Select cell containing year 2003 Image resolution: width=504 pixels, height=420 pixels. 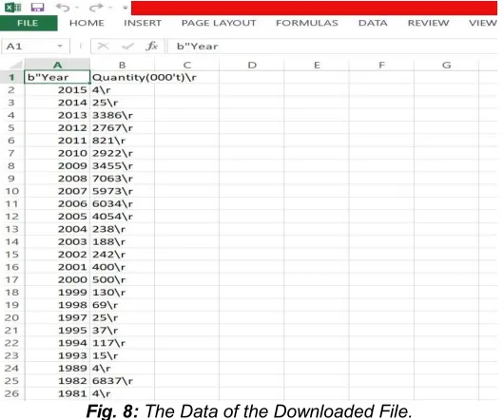pos(57,241)
